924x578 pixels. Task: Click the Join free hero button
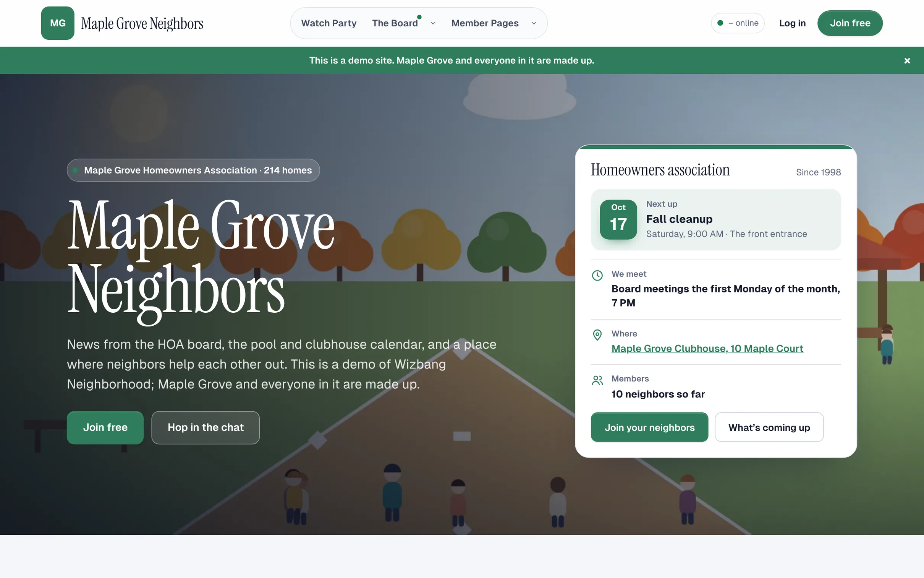coord(105,427)
